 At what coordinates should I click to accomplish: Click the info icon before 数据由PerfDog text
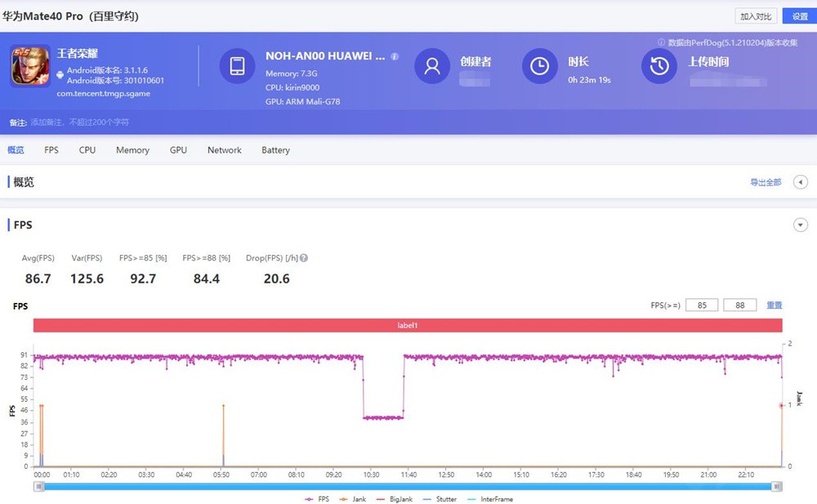coord(661,42)
